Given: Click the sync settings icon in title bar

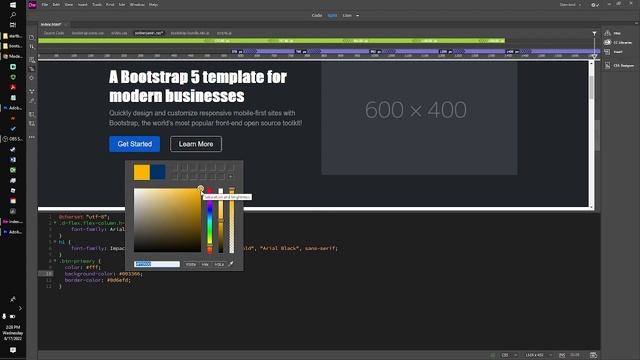Looking at the screenshot, I should [595, 5].
